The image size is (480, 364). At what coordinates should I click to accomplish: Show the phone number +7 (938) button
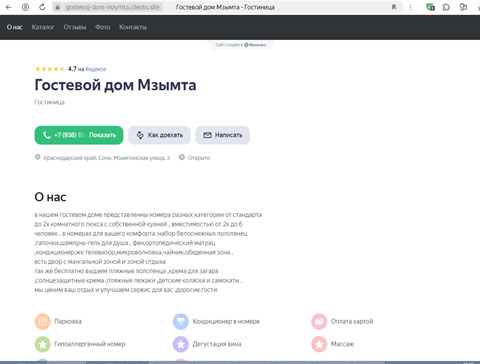pyautogui.click(x=79, y=135)
